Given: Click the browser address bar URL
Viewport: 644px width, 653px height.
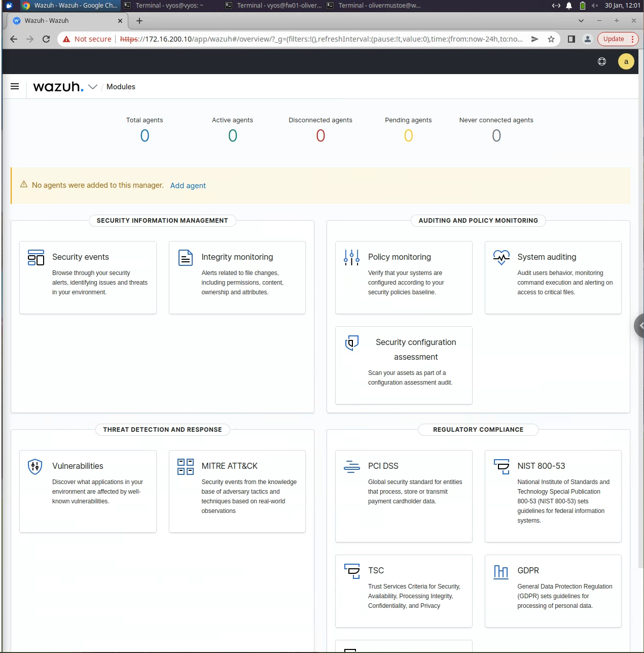Looking at the screenshot, I should 321,39.
